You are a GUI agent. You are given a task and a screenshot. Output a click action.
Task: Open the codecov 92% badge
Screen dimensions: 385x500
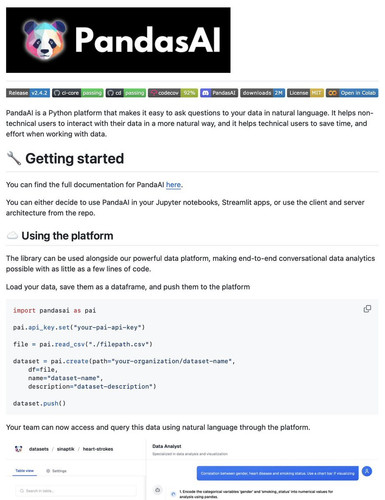tap(173, 93)
